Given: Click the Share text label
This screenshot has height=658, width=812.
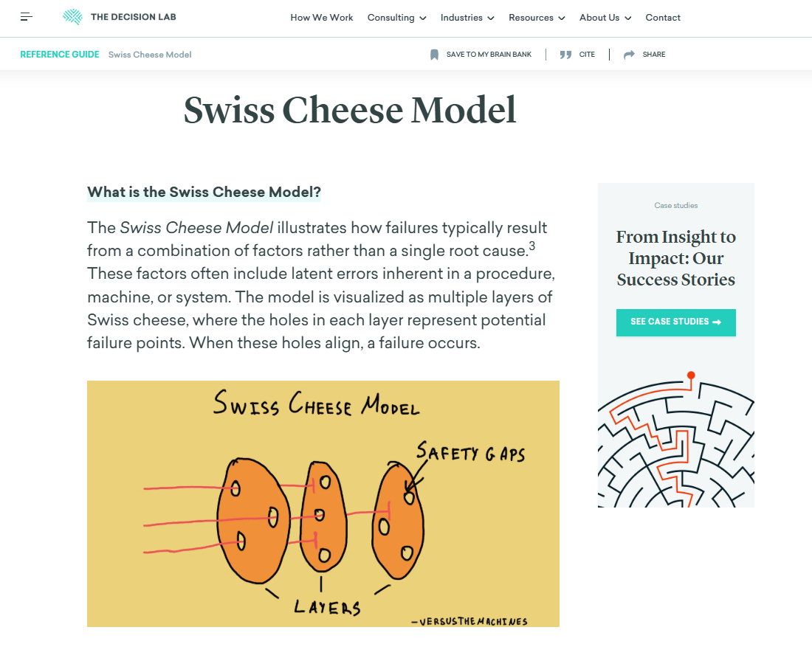Looking at the screenshot, I should 654,55.
